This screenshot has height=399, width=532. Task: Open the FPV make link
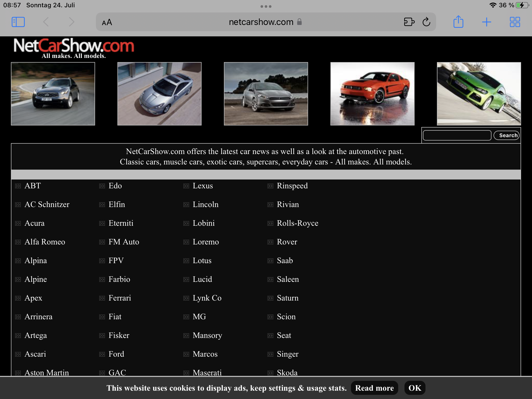coord(116,261)
